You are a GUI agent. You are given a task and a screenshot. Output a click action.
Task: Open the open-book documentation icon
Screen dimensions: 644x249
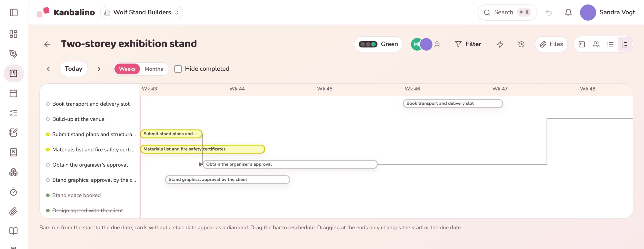pyautogui.click(x=13, y=231)
